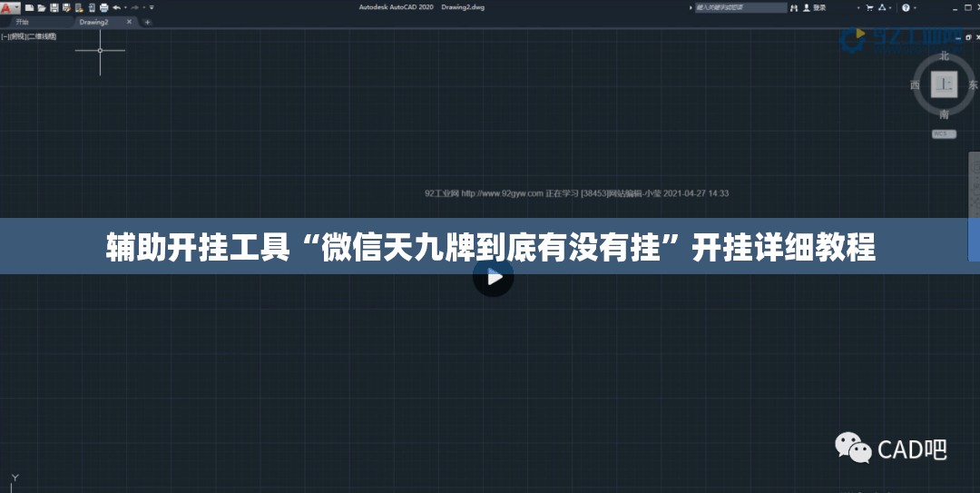Restore down the drawing window
The width and height of the screenshot is (980, 493).
pyautogui.click(x=968, y=37)
